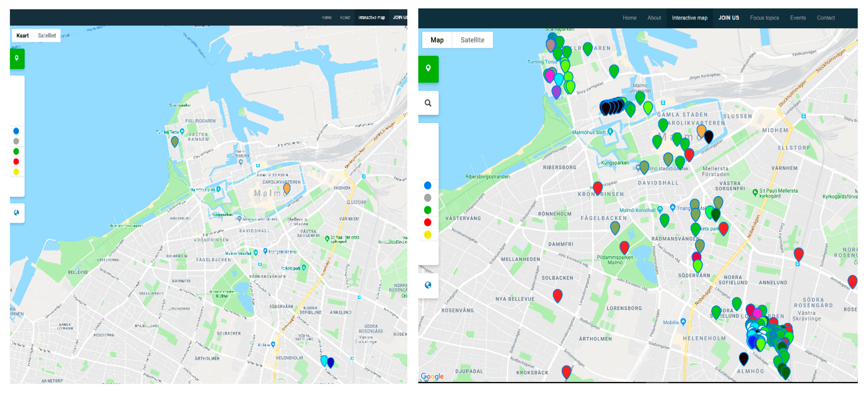This screenshot has height=393, width=868.
Task: Click the globe icon on right map sidebar
Action: tap(428, 285)
